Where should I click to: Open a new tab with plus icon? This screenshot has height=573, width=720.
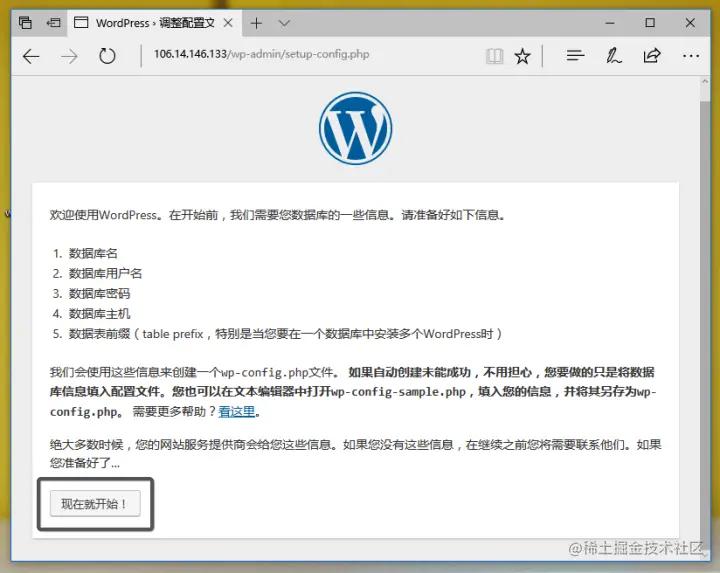coord(256,23)
